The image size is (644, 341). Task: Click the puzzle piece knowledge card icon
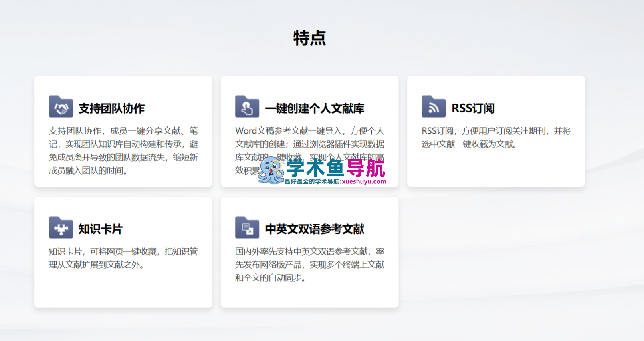[x=61, y=228]
